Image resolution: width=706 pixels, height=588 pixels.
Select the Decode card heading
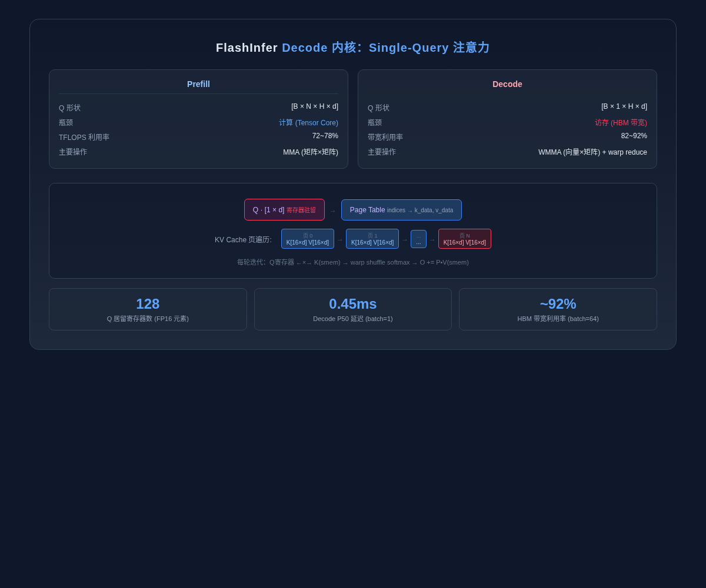[507, 84]
